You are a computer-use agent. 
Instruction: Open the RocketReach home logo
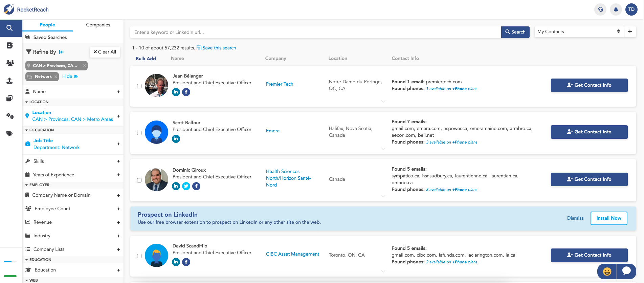click(26, 9)
